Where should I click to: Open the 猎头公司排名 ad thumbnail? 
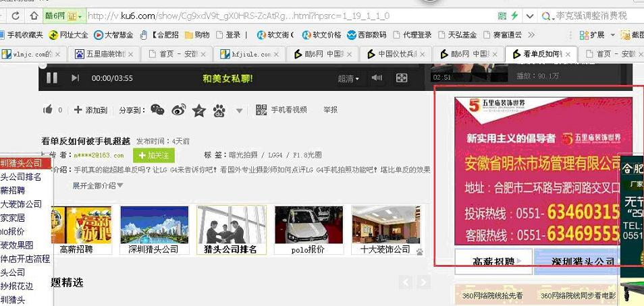pos(232,230)
